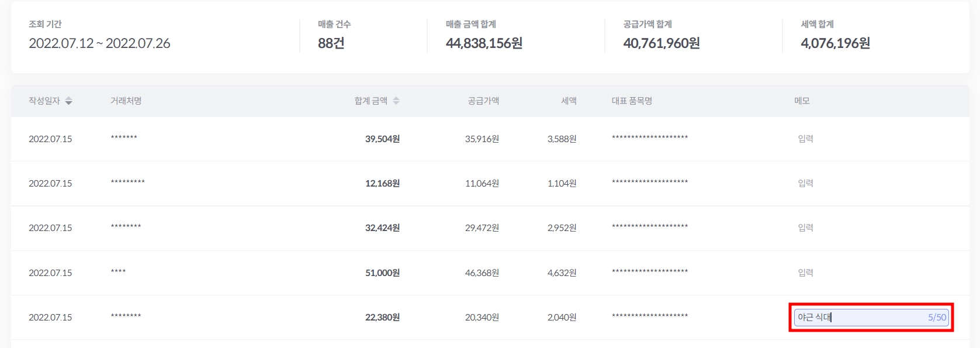Select the 22,380원 total amount cell

pyautogui.click(x=382, y=317)
